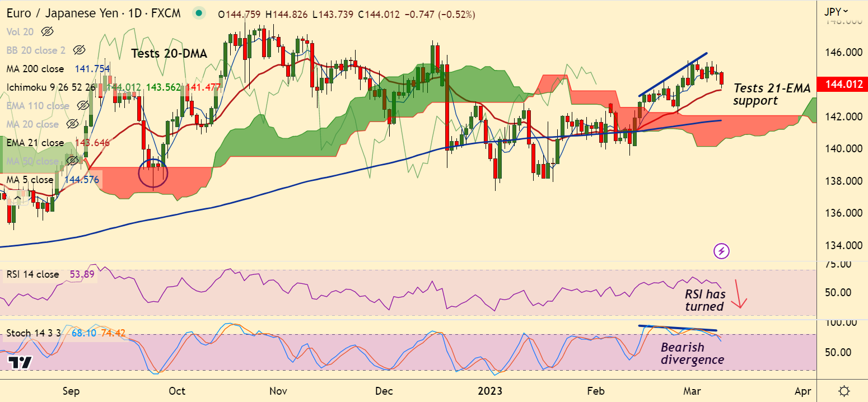Click the RSI 14 close indicator label

click(32, 274)
